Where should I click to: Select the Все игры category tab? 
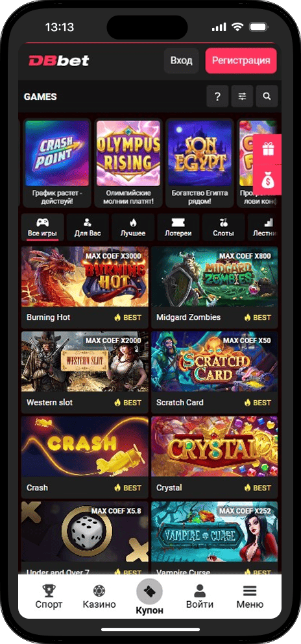[x=43, y=227]
